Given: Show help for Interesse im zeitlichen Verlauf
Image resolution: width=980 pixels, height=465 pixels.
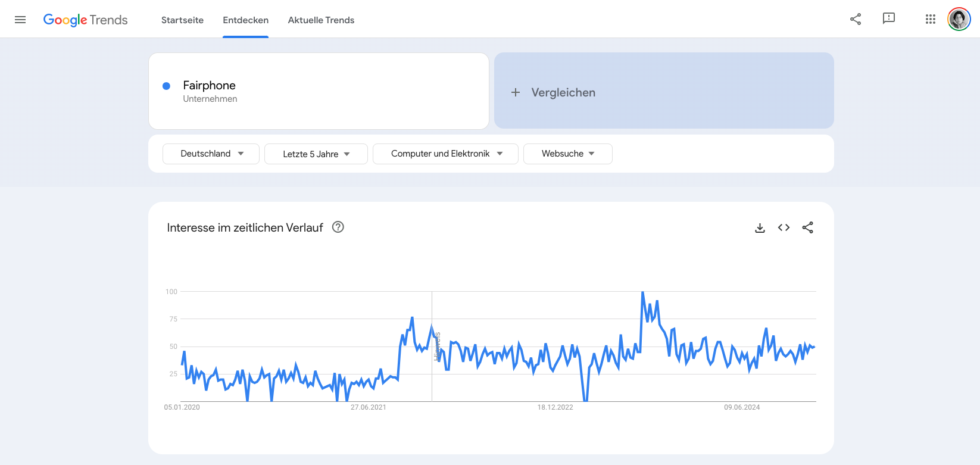Looking at the screenshot, I should point(338,227).
